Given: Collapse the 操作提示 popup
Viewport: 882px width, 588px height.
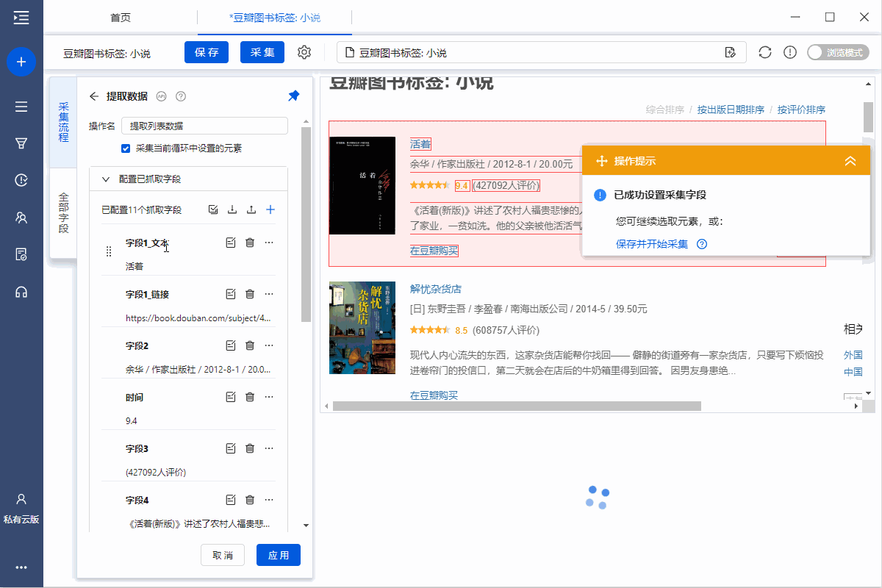Looking at the screenshot, I should coord(850,161).
